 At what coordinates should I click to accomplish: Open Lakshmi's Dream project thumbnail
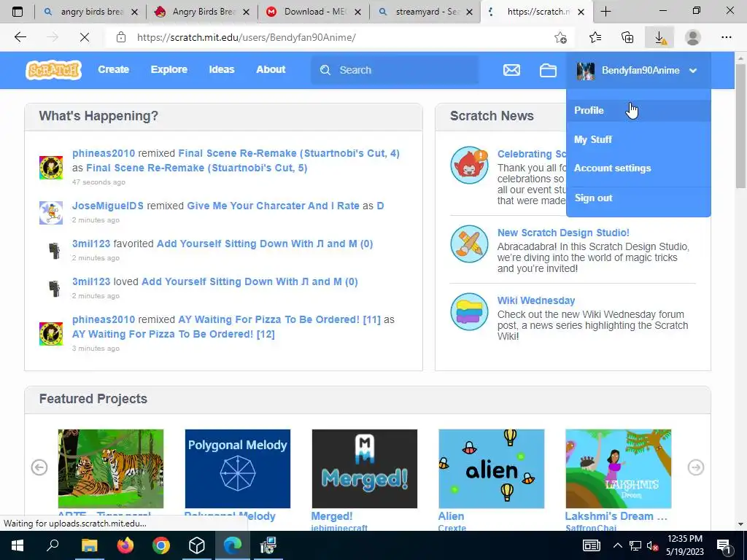619,469
